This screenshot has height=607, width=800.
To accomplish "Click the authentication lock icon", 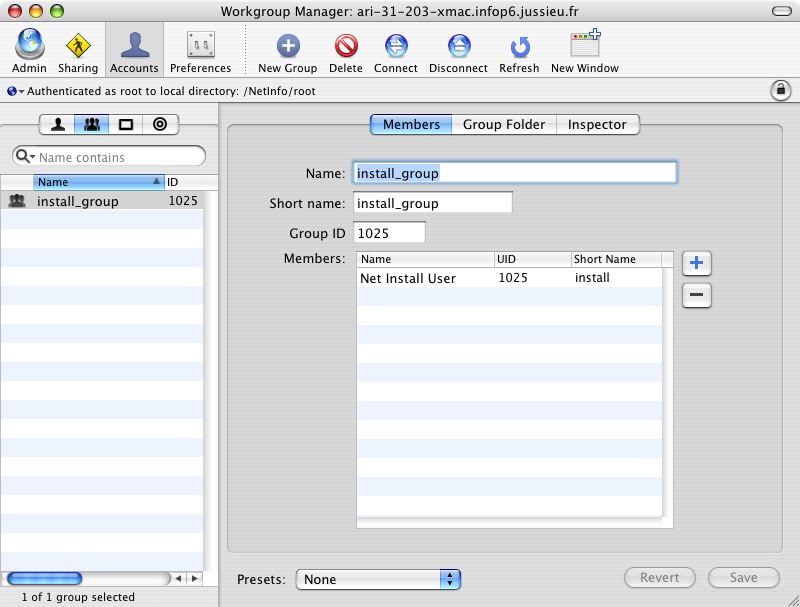I will [779, 90].
